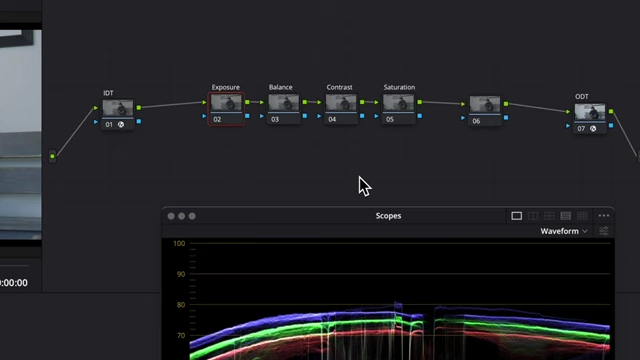Click the blue key output of IDT node
The width and height of the screenshot is (640, 360).
139,121
